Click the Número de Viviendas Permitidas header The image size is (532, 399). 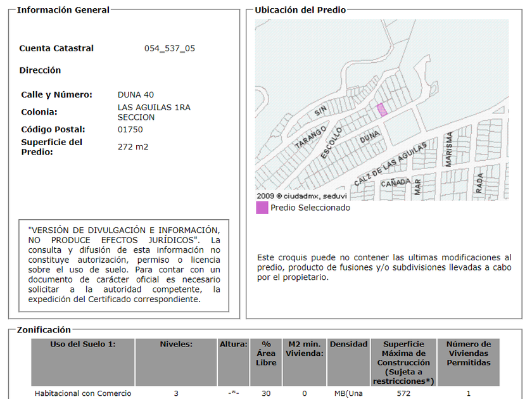[469, 362]
